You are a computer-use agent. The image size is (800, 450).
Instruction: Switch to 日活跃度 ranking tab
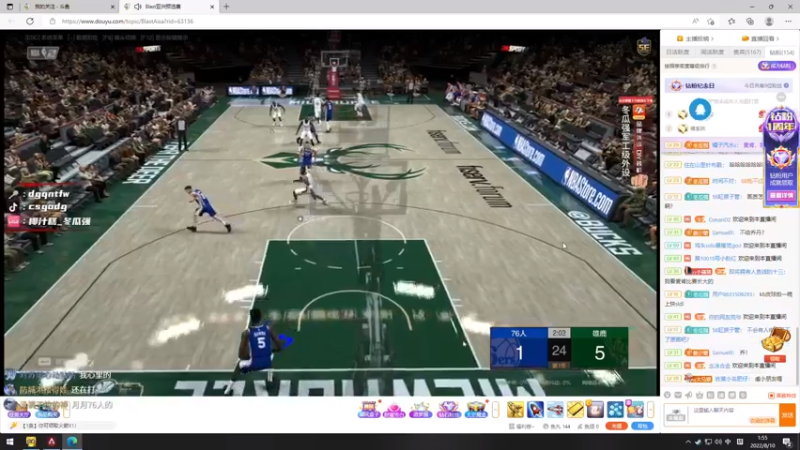click(678, 52)
